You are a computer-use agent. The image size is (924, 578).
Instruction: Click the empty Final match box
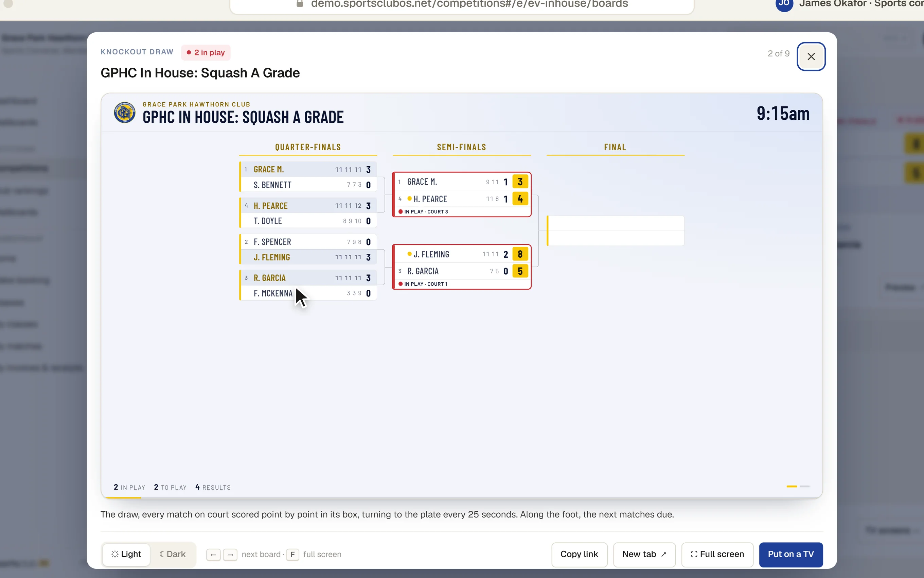616,231
